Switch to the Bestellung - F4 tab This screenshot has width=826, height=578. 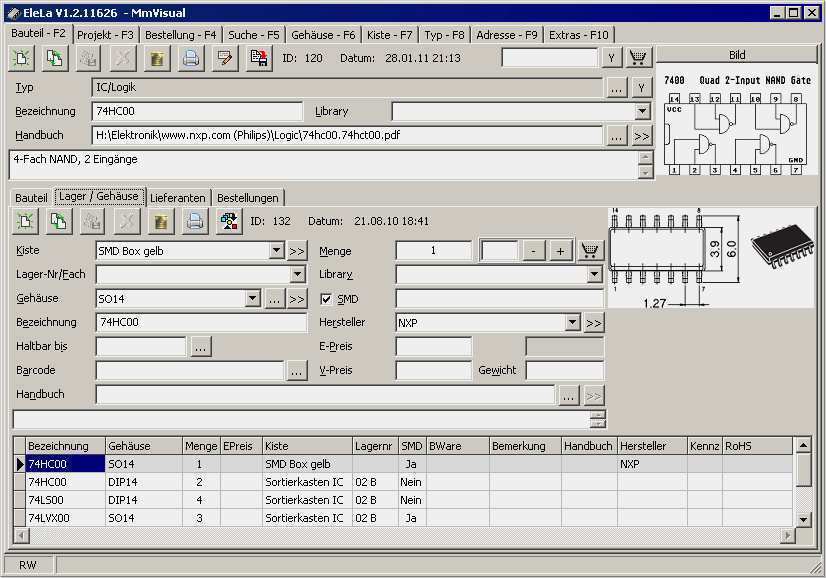click(180, 34)
